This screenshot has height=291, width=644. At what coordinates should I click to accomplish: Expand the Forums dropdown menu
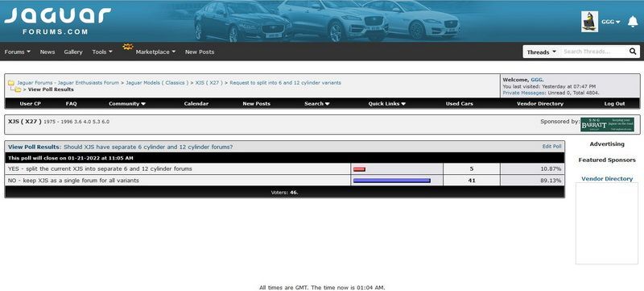(17, 52)
